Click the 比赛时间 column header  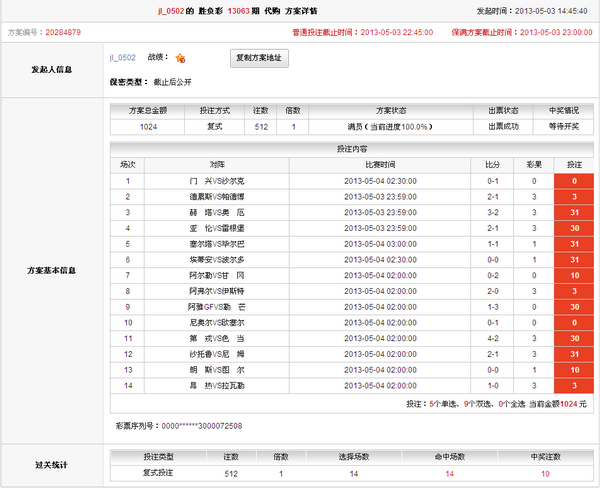point(380,163)
